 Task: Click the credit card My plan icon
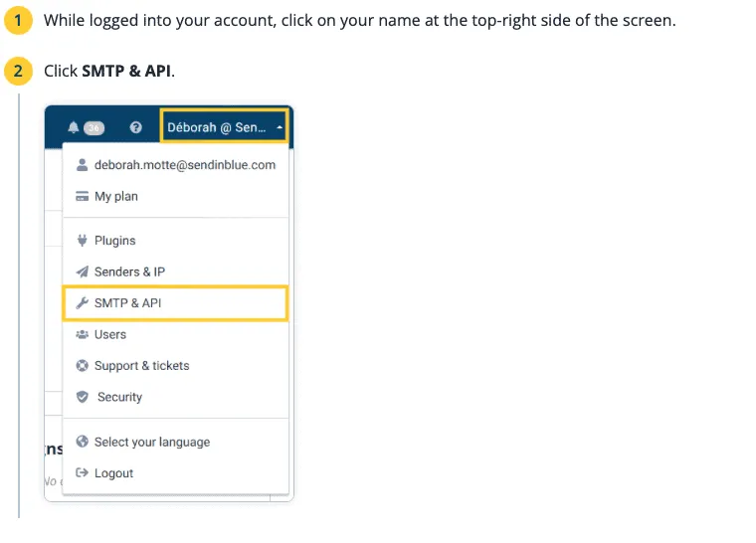click(x=82, y=196)
